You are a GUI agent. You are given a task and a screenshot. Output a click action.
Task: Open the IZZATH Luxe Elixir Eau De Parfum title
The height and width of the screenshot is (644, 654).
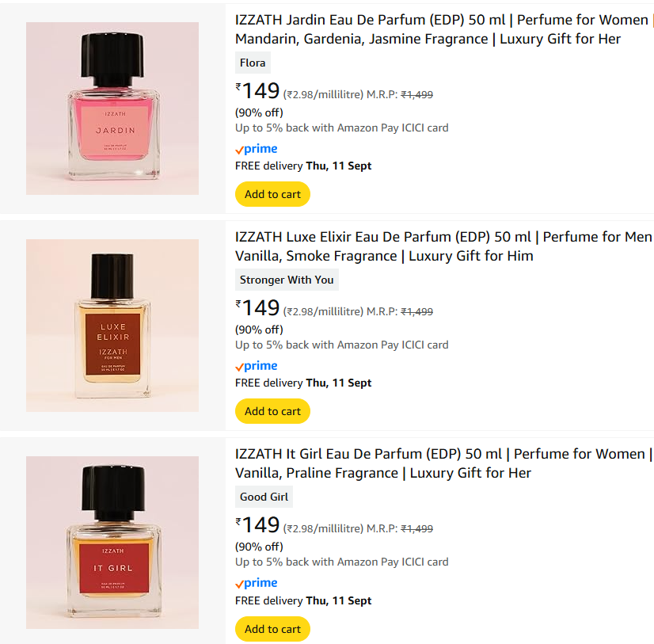[443, 246]
